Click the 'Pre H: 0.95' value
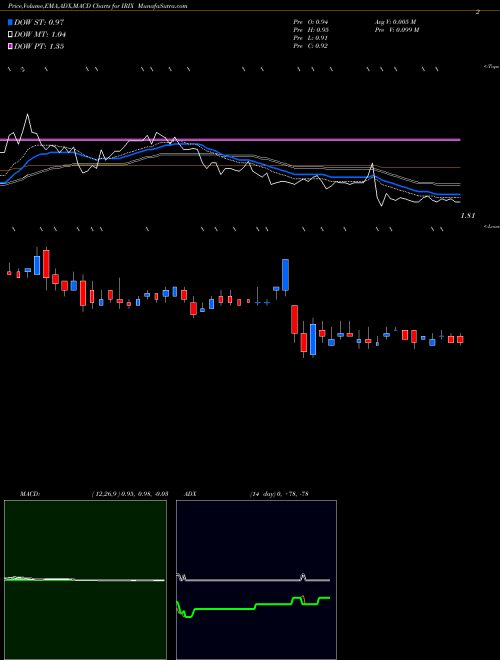The height and width of the screenshot is (660, 500). (x=311, y=30)
